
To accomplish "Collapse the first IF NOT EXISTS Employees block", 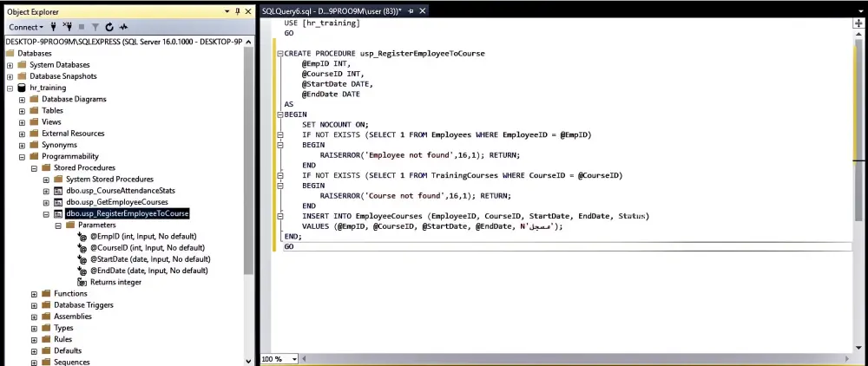I will pyautogui.click(x=280, y=135).
